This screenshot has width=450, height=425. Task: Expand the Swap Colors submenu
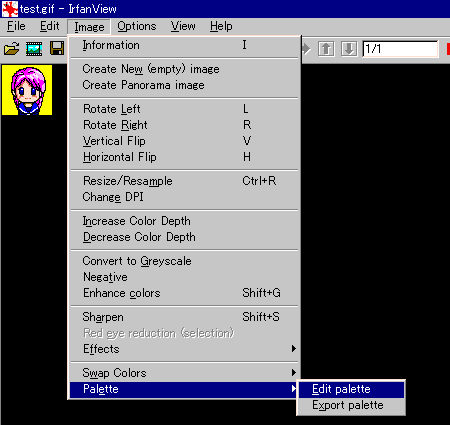[184, 373]
